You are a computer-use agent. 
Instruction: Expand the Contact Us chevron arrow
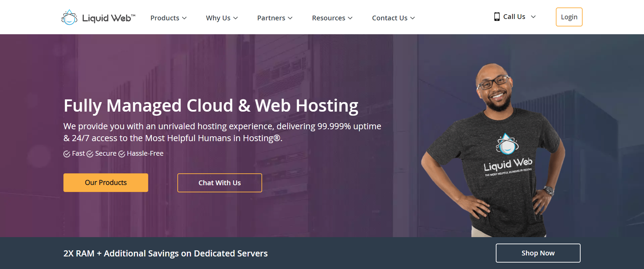(x=413, y=18)
